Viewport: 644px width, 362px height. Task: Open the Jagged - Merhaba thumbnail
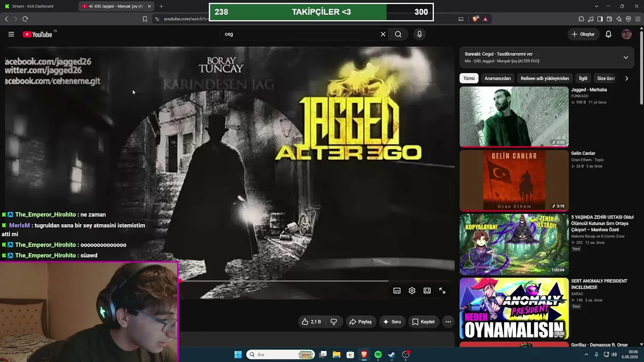(x=514, y=117)
